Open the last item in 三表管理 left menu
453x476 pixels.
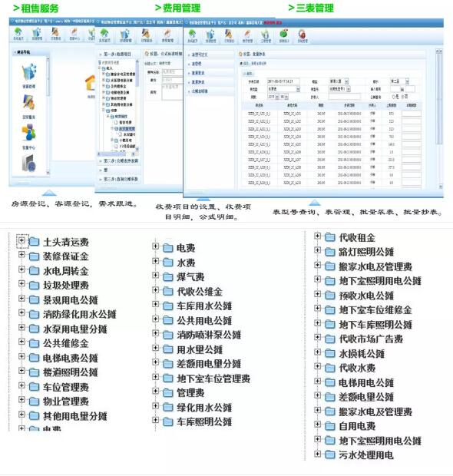[210, 91]
